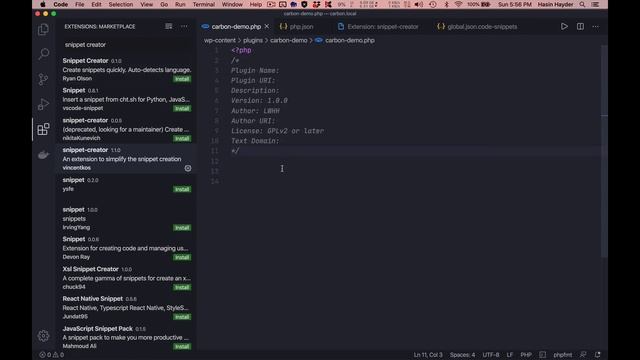640x360 pixels.
Task: Open the Run menu
Action: click(180, 4)
